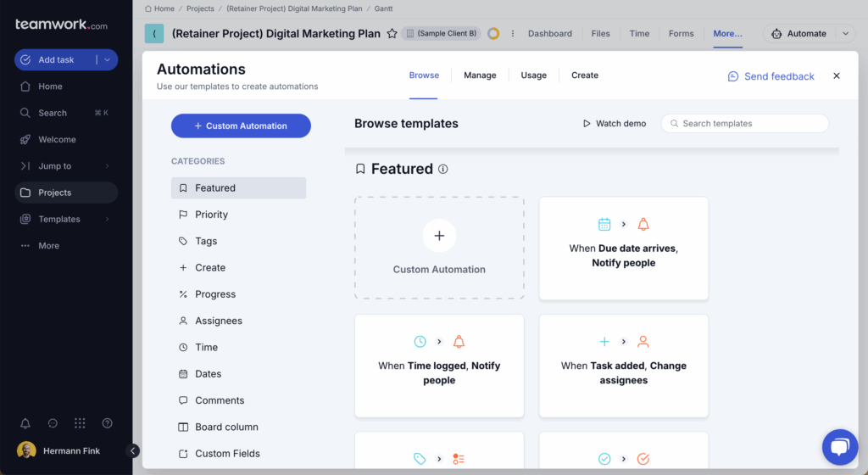Select the Featured category
This screenshot has height=475, width=868.
238,188
